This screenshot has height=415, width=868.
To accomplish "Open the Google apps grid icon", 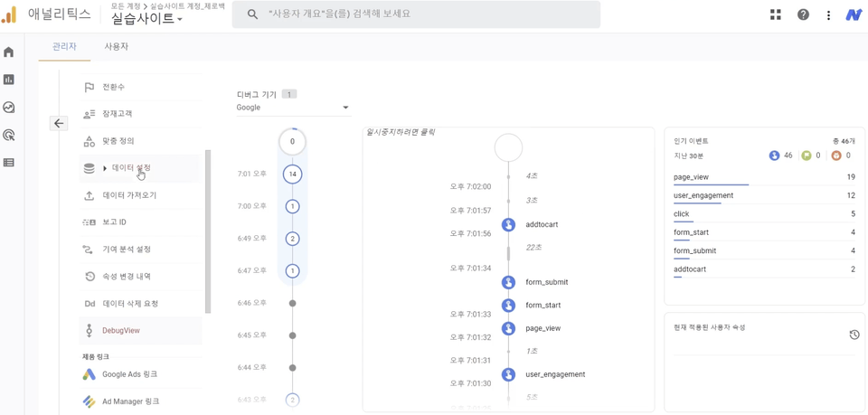I will 775,14.
